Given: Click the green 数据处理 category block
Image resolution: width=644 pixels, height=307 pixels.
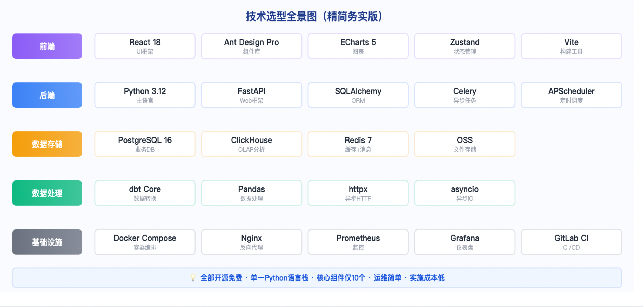Looking at the screenshot, I should coord(47,193).
